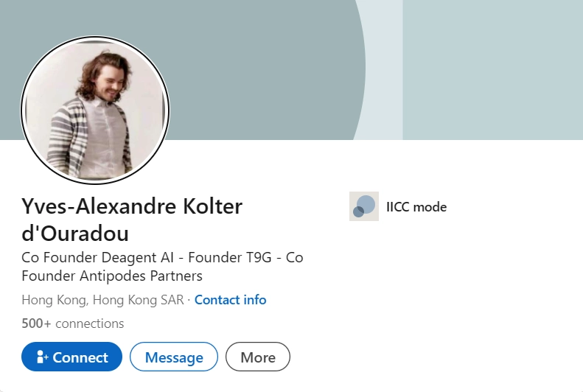Screen dimensions: 583x392
Task: Click the Hong Kong SAR location text
Action: 103,300
